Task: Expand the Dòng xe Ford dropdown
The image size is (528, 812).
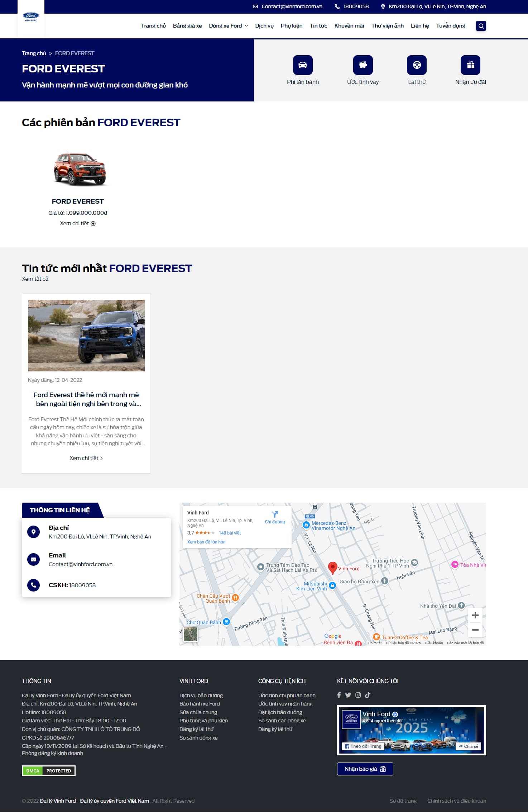Action: pyautogui.click(x=229, y=26)
